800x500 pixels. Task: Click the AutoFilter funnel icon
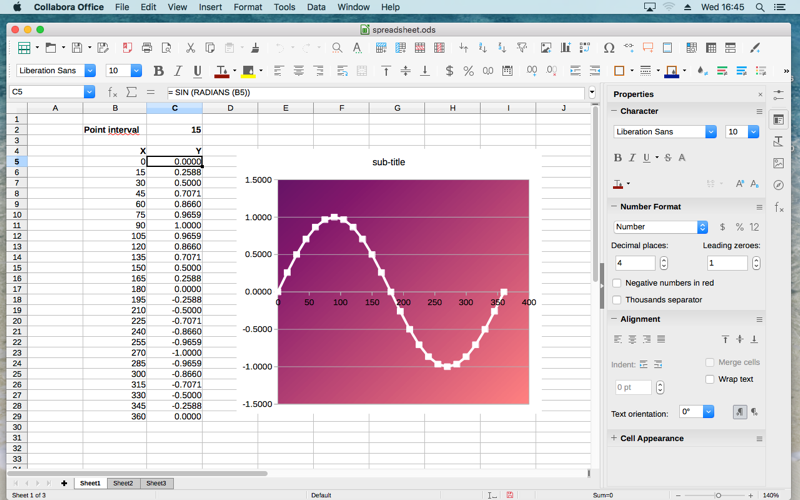click(521, 48)
